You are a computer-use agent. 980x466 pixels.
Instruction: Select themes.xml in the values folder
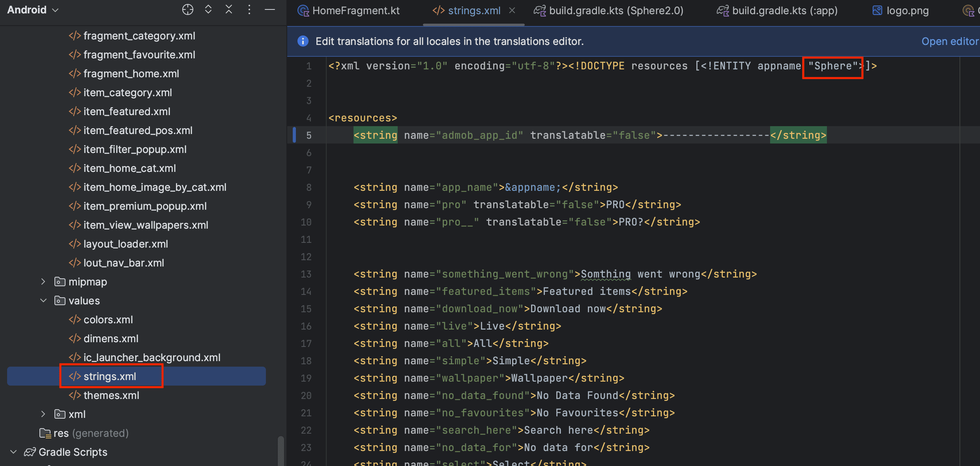(x=111, y=395)
